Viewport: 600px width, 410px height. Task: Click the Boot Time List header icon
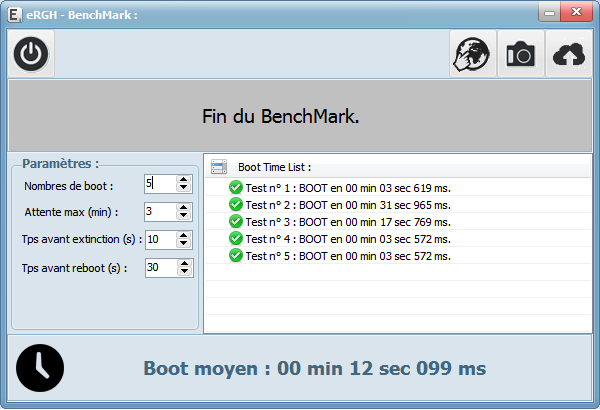219,167
